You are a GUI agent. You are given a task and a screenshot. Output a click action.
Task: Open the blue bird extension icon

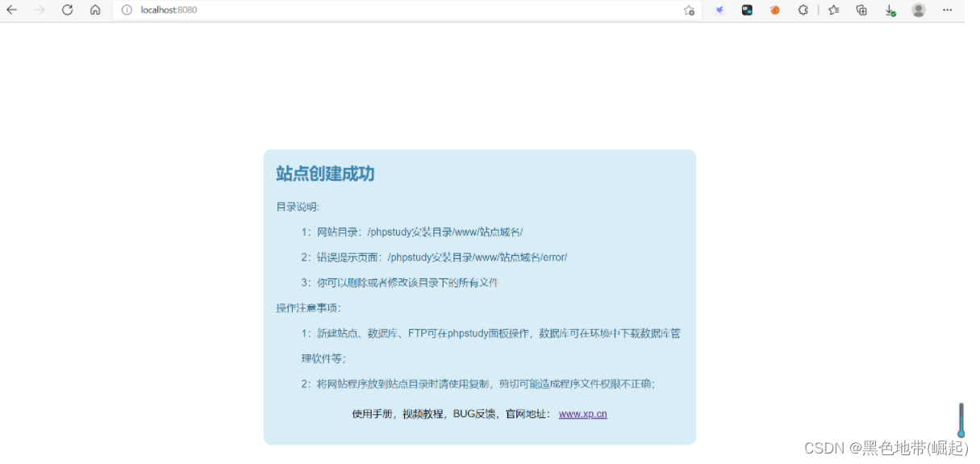pos(720,10)
